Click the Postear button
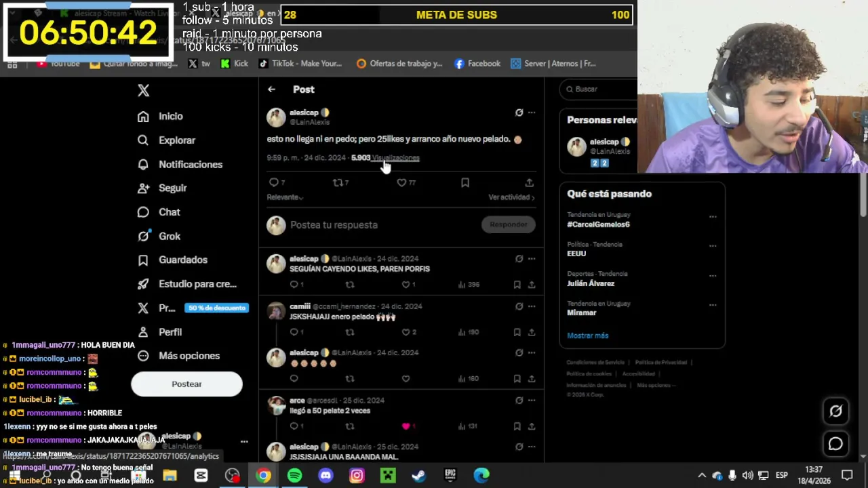The height and width of the screenshot is (488, 868). point(186,384)
